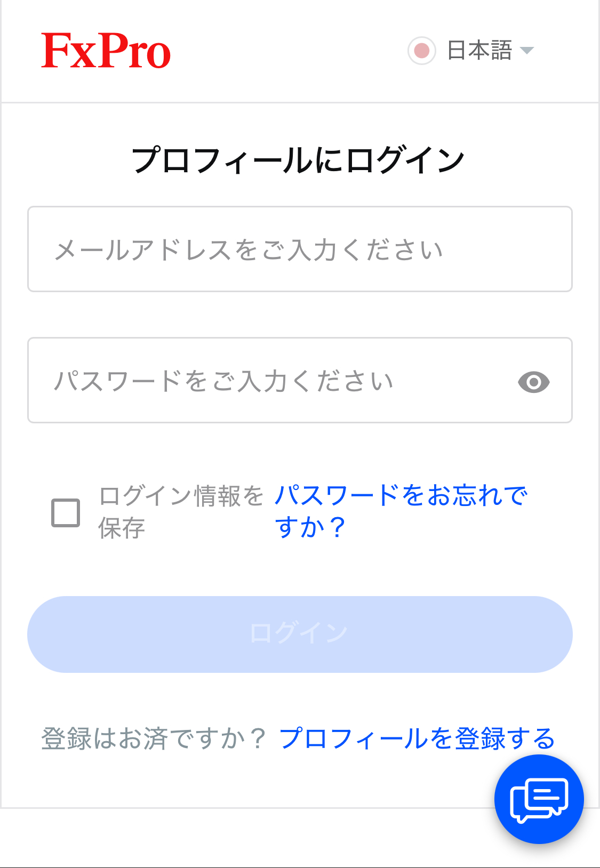Click the Japan flag icon
Image resolution: width=600 pixels, height=868 pixels.
[x=421, y=51]
